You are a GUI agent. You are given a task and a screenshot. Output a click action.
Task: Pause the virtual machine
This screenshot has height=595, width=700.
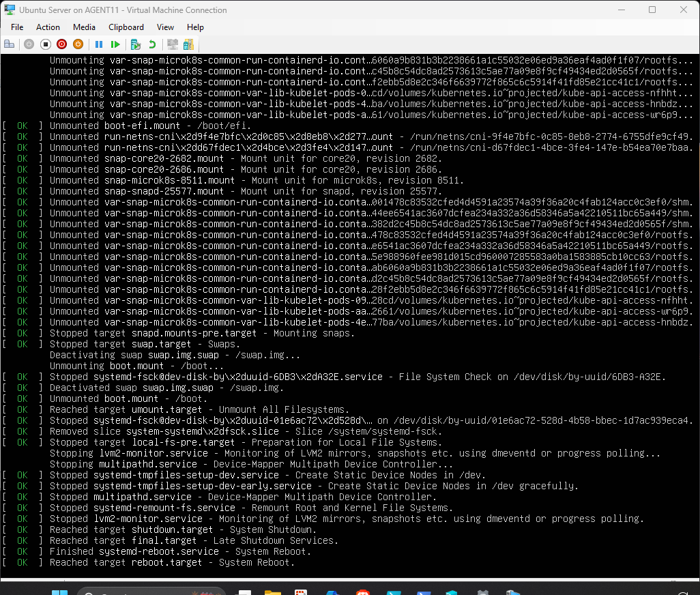tap(99, 44)
